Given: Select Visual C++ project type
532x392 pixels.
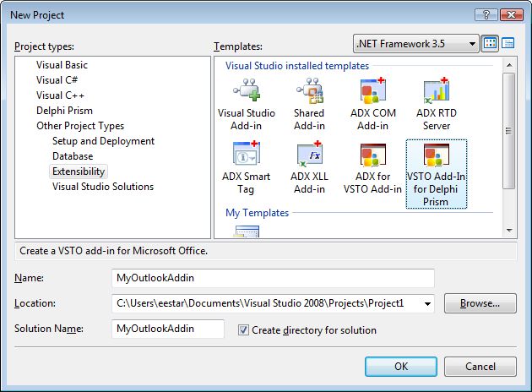Looking at the screenshot, I should (60, 95).
